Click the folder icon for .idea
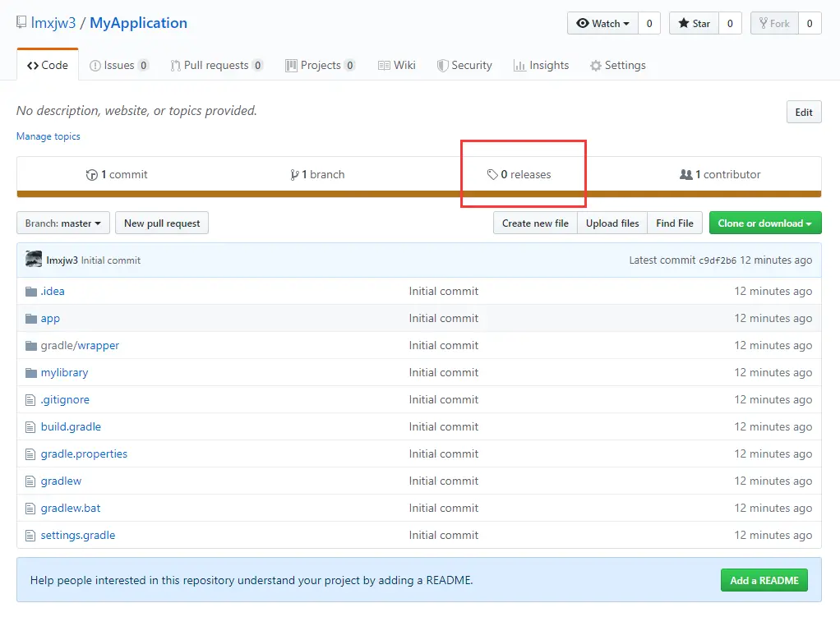This screenshot has height=617, width=840. 31,292
